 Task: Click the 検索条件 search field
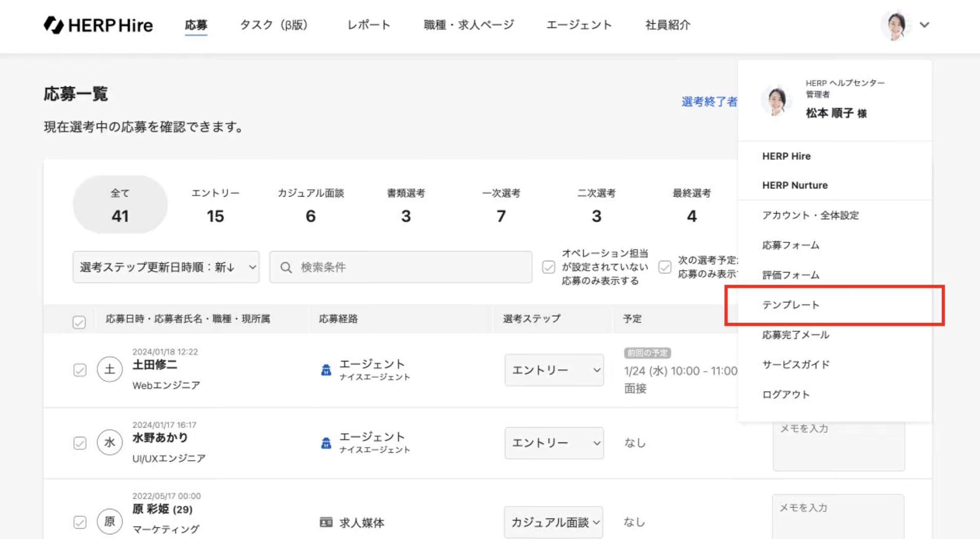(x=400, y=267)
